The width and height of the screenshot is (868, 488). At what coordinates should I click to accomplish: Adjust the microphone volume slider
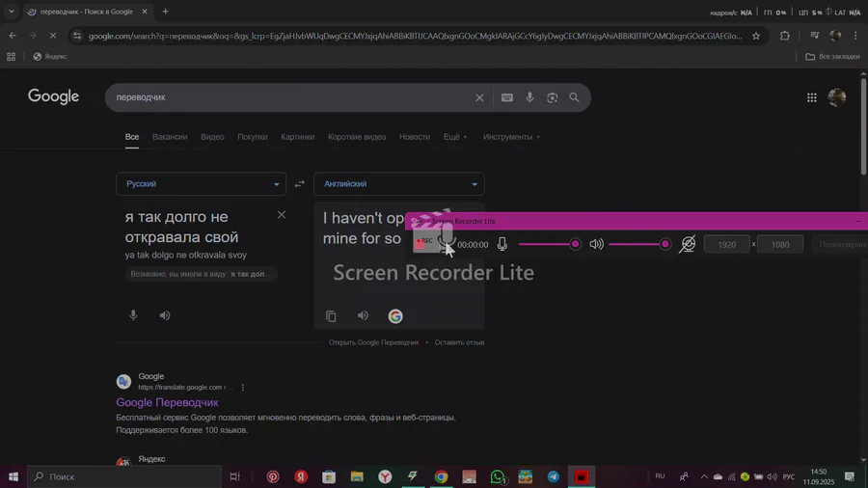(550, 244)
